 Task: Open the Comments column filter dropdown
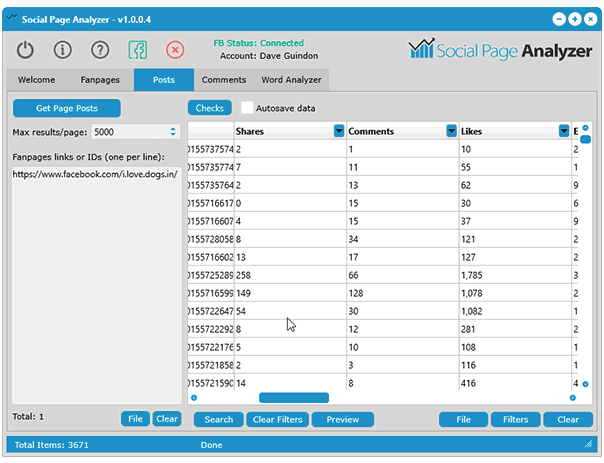[451, 131]
